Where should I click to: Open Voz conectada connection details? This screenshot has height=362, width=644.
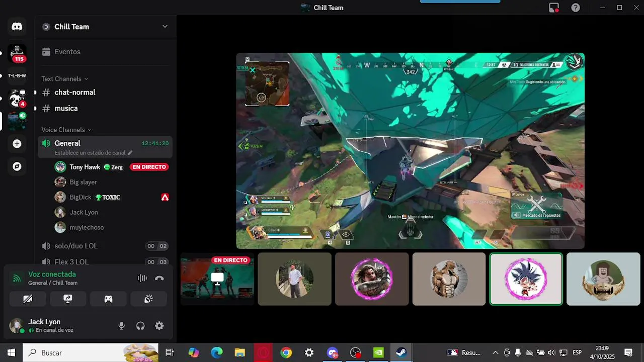[52, 275]
